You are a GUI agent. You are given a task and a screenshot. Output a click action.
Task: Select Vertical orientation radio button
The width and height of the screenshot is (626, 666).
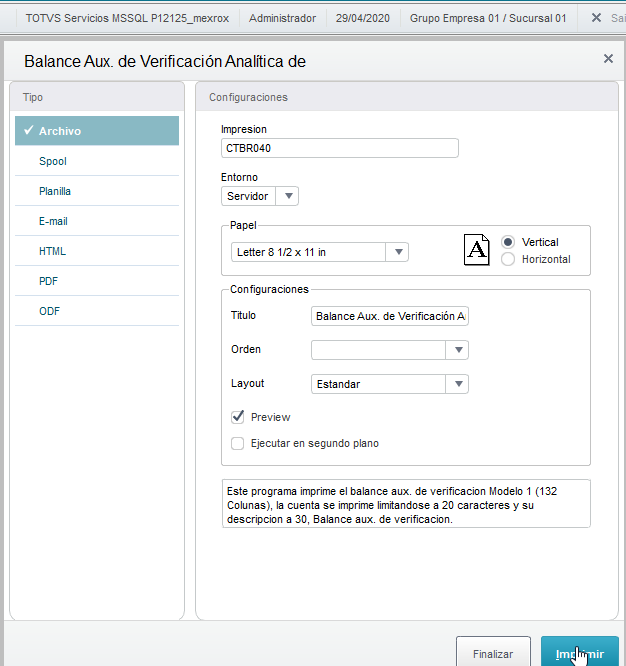(x=508, y=242)
